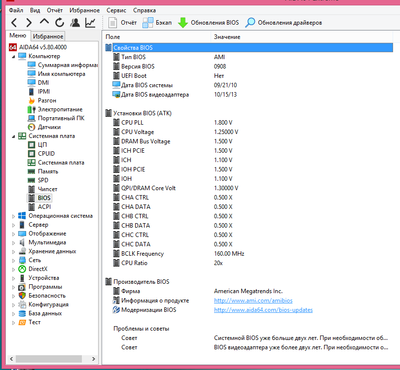Click Обновления BIOS green arrow button
This screenshot has height=370, width=400.
coord(208,23)
